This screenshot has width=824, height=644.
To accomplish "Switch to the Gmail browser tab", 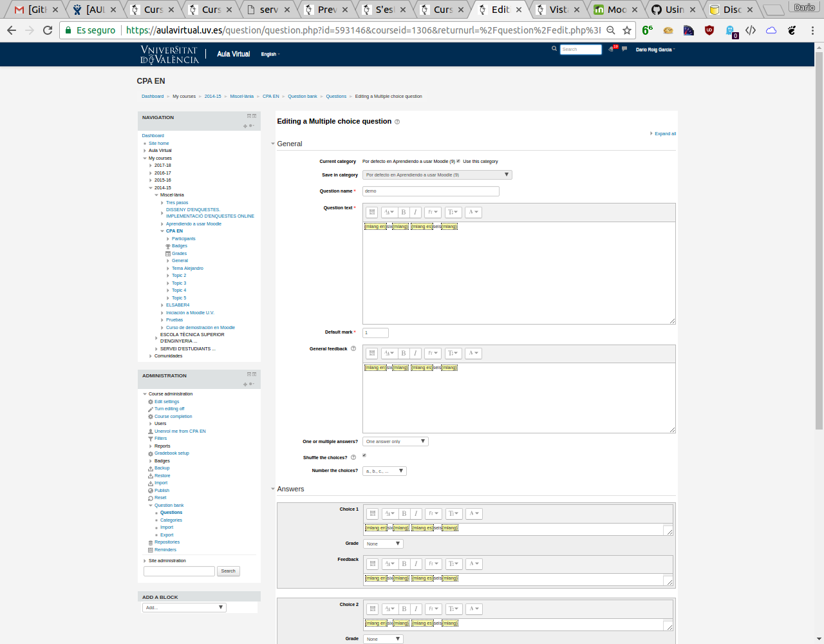I will tap(35, 10).
